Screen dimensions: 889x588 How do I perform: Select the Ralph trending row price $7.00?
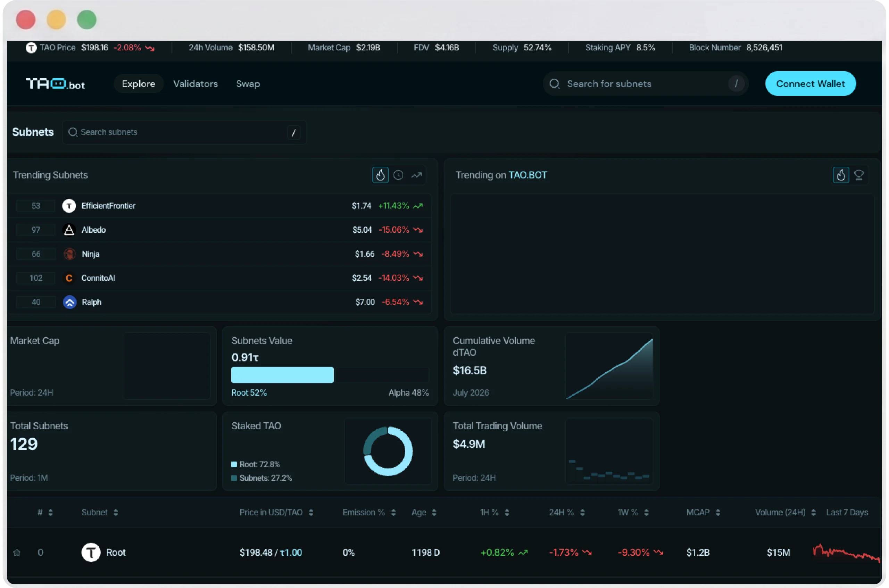[x=365, y=302]
